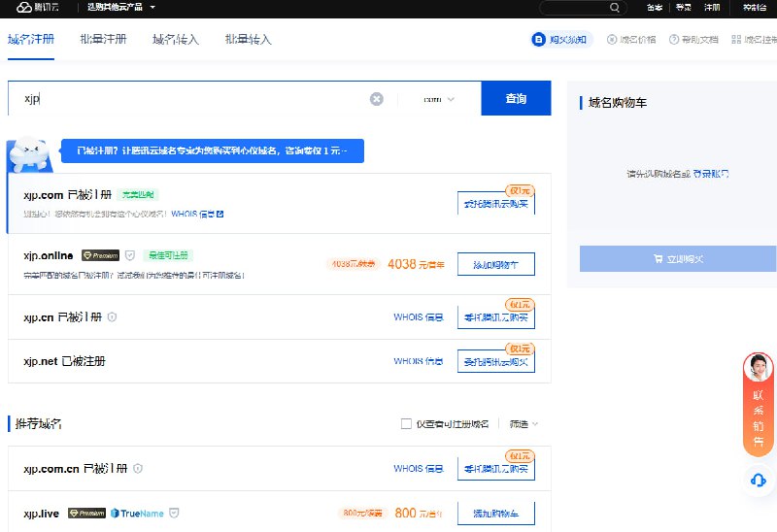The height and width of the screenshot is (532, 777).
Task: Open WHOIS 信息 for xjp.net
Action: [x=419, y=361]
